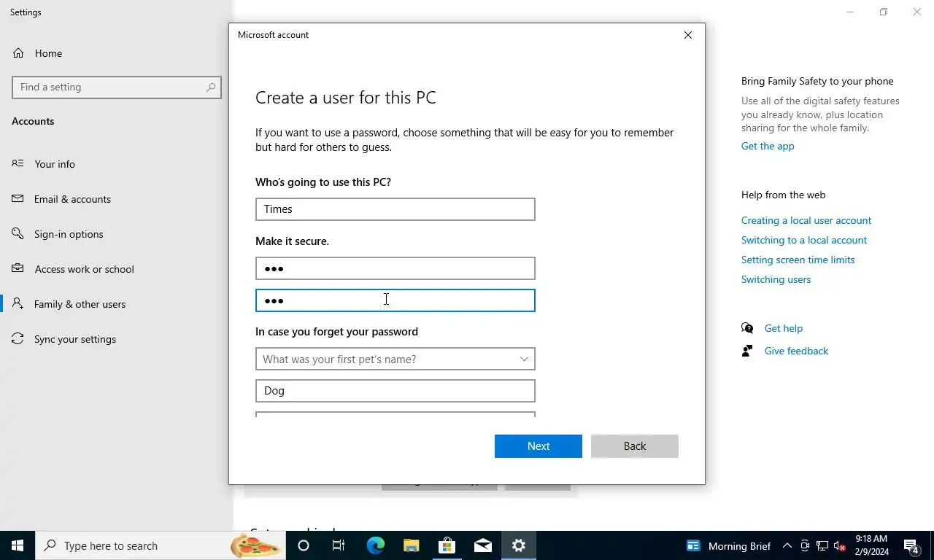Open the Morning Brief news widget
Viewport: 934px width, 560px height.
pos(728,545)
